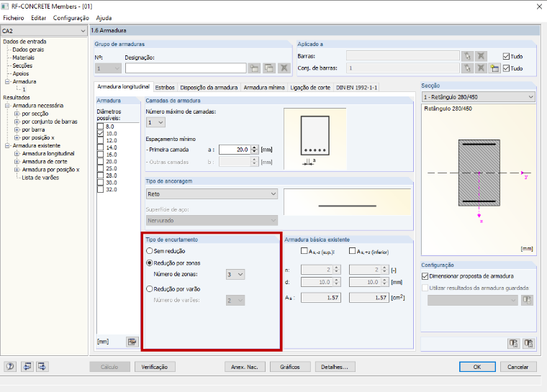Expand the por secção tree node

coord(17,114)
